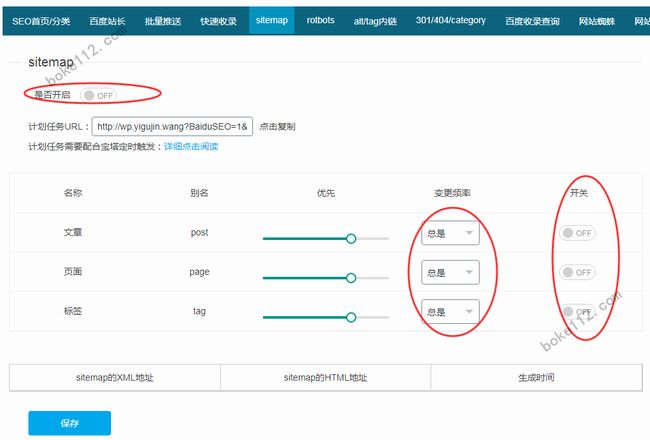650x440 pixels.
Task: Click the 页面 row name
Action: point(73,272)
